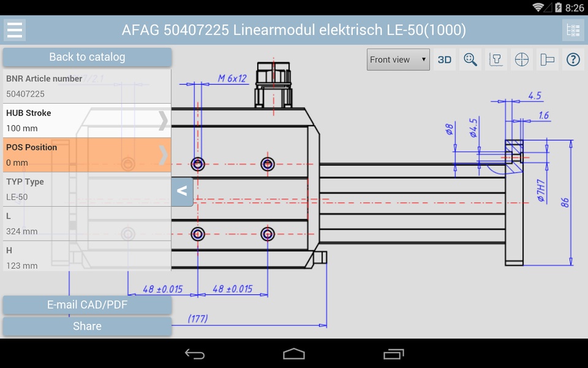Tap Android back navigation button
The width and height of the screenshot is (588, 368).
click(x=195, y=354)
